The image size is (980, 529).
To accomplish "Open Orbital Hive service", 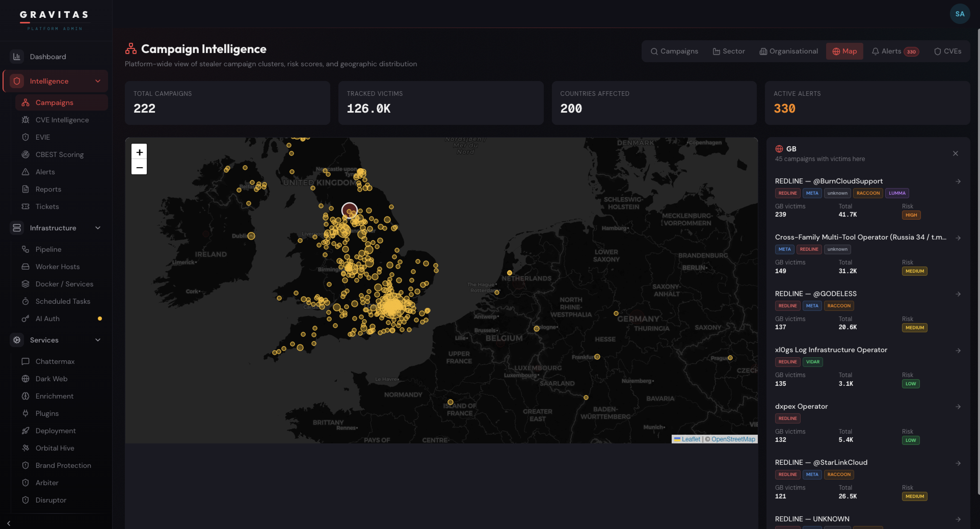I will coord(61,448).
